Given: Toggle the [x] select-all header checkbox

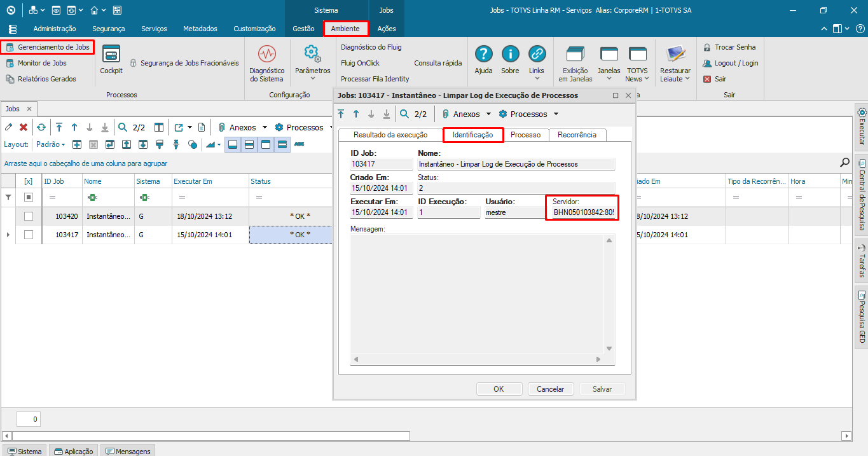Looking at the screenshot, I should click(x=29, y=181).
